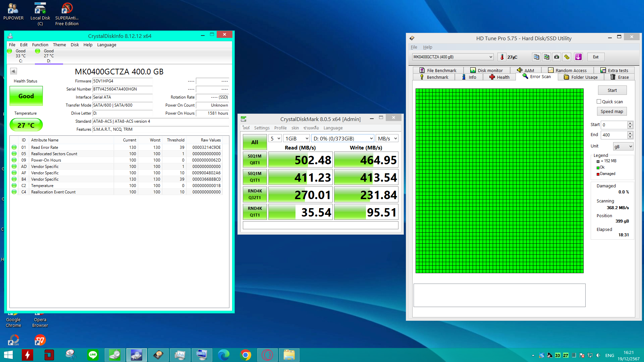644x362 pixels.
Task: Change MB/s units dropdown in CrystalDiskMark
Action: 387,138
